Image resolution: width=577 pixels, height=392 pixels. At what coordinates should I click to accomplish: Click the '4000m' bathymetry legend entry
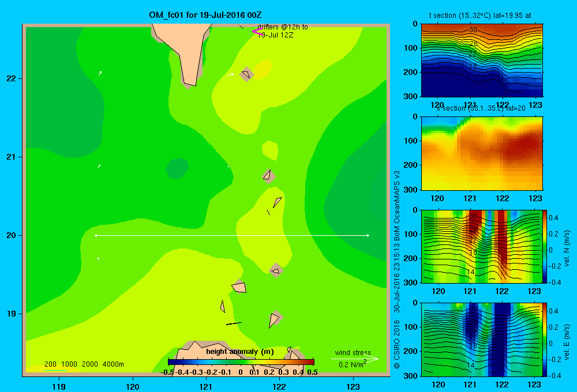[x=113, y=364]
